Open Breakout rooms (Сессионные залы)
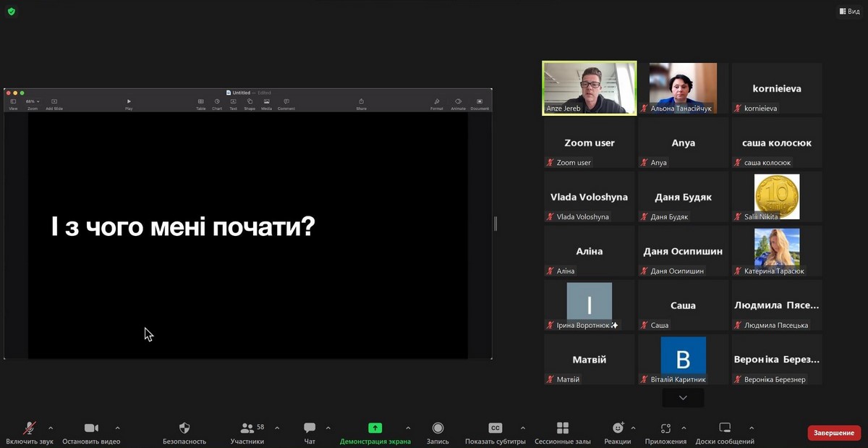868x448 pixels. tap(563, 428)
